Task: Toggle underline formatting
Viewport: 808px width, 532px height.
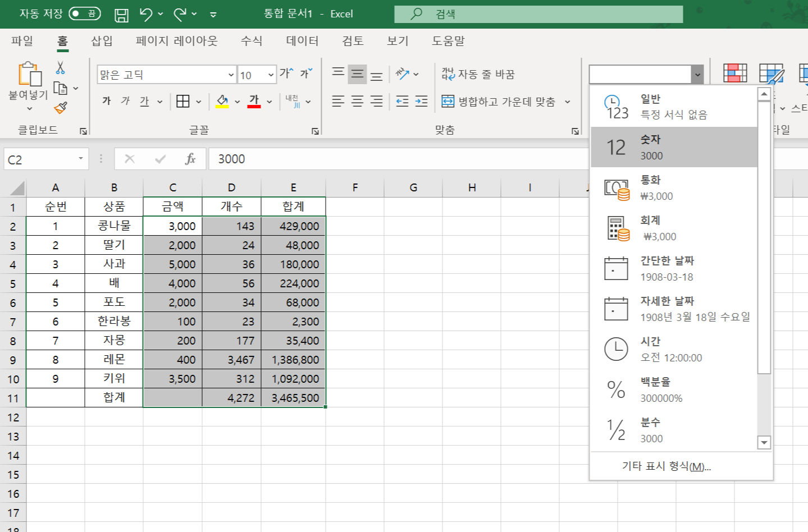Action: coord(144,101)
